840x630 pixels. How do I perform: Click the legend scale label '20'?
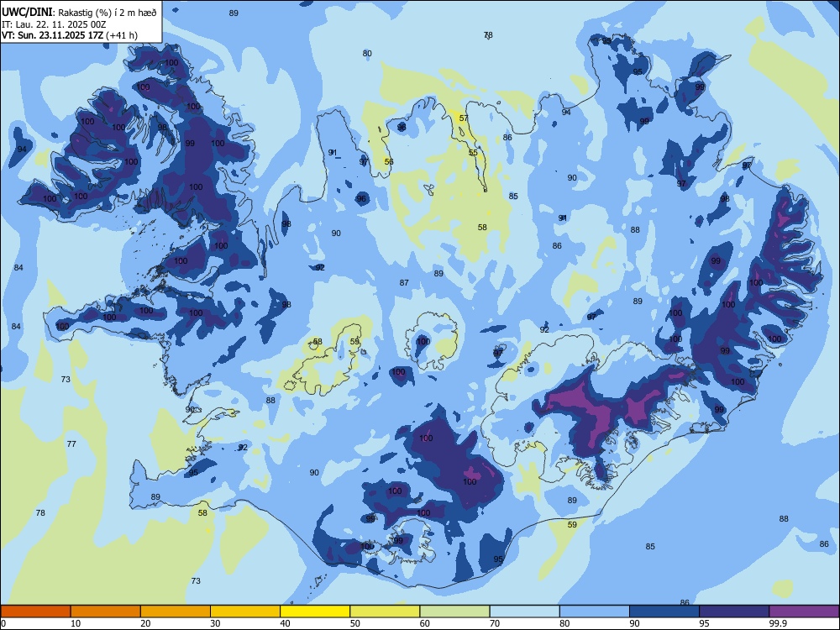click(145, 623)
